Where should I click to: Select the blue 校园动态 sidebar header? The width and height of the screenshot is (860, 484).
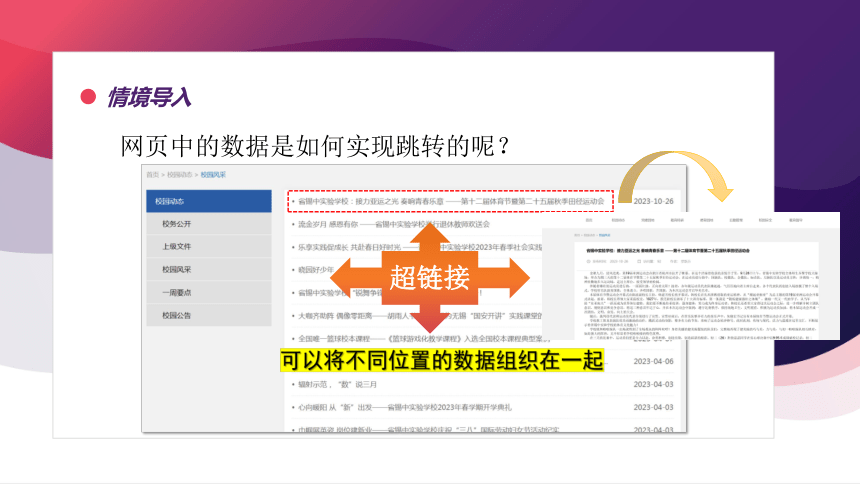pyautogui.click(x=209, y=201)
